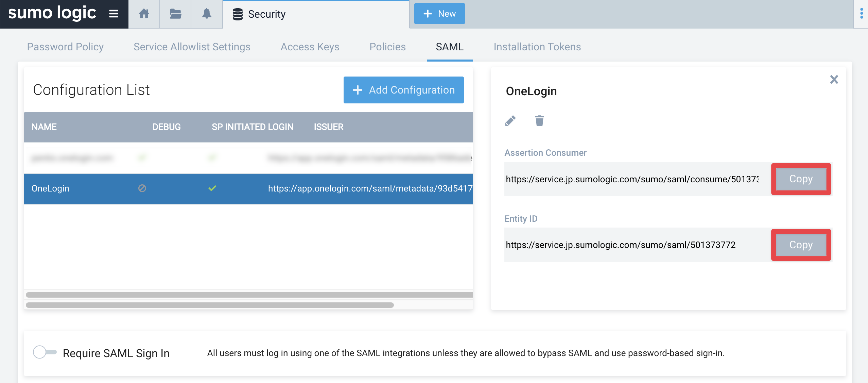Click the lower horizontal scrollbar thumb

pyautogui.click(x=210, y=305)
